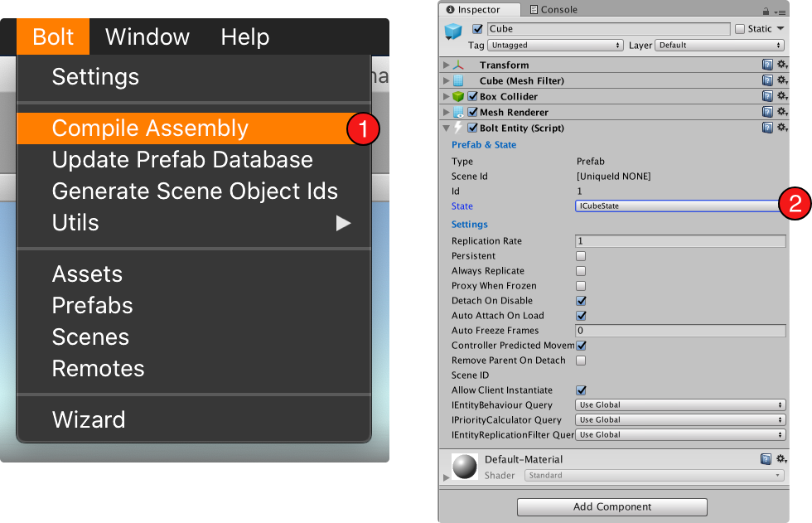The height and width of the screenshot is (523, 812).
Task: Switch to the Console tab
Action: click(x=553, y=9)
